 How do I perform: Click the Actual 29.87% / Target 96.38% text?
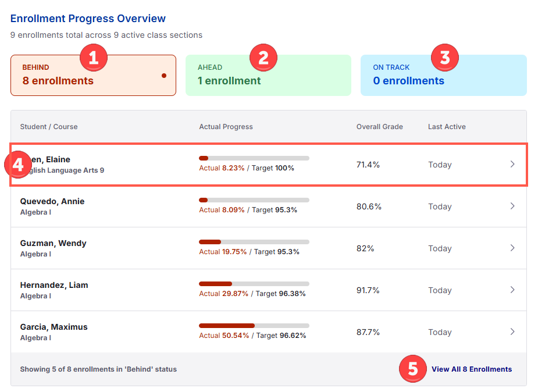coord(252,294)
